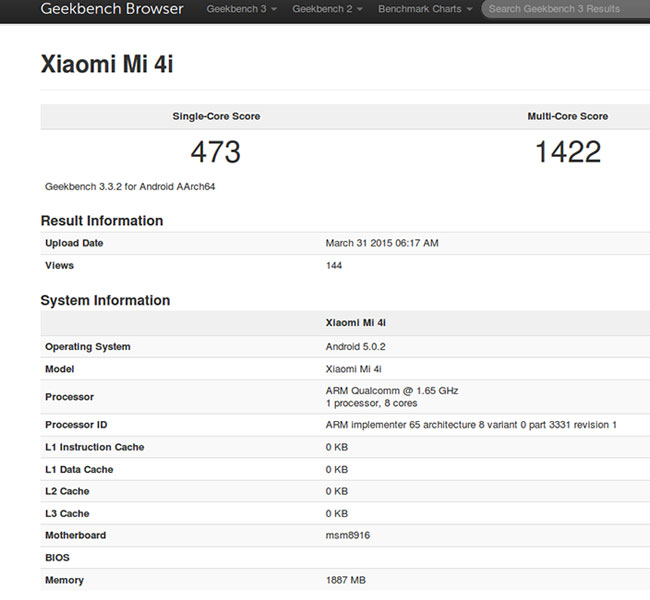Screen dimensions: 650x600
Task: Select the ARM implementer 65 architecture value
Action: coord(471,425)
